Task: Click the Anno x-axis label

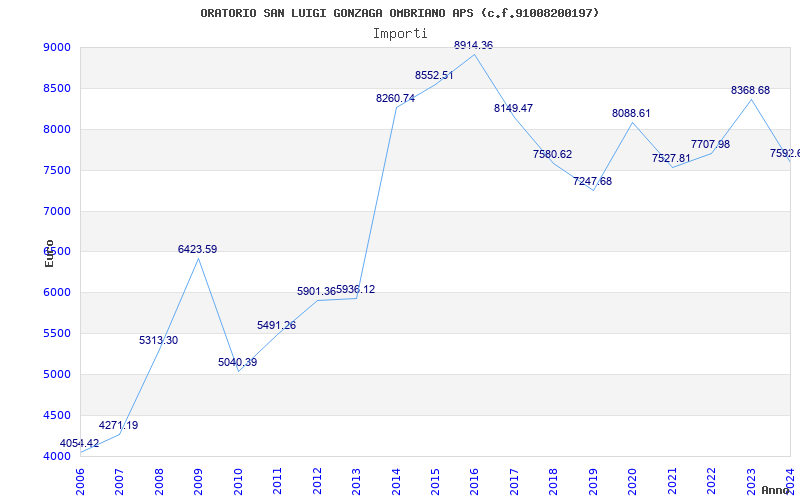Action: coord(776,490)
